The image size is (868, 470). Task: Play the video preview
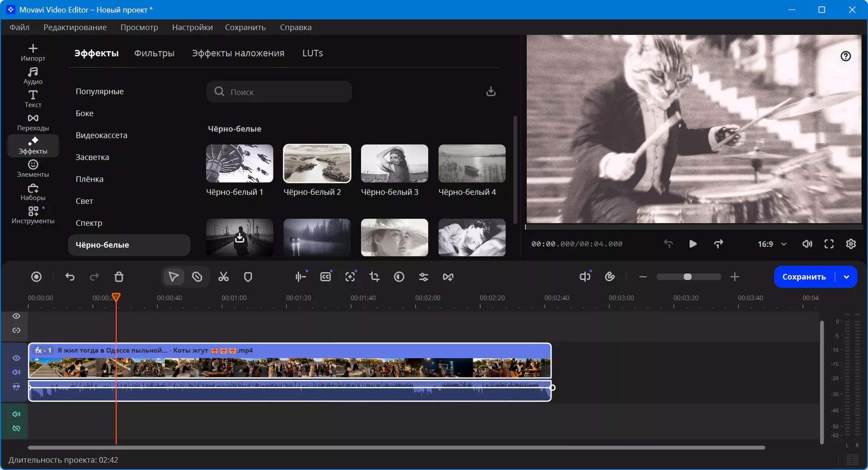(x=693, y=244)
